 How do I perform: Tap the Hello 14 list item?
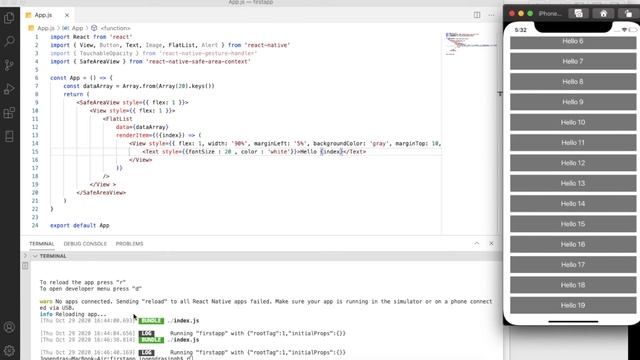573,204
